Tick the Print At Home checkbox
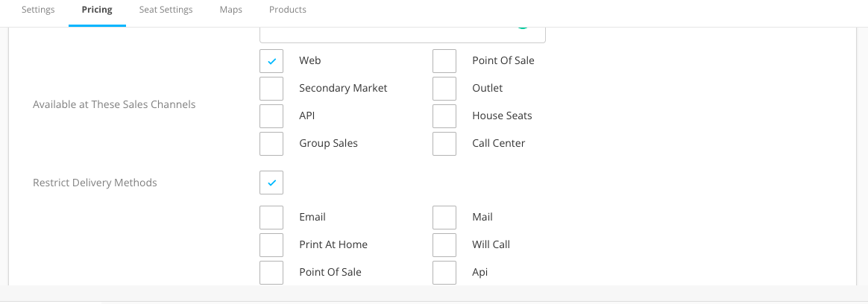Viewport: 868px width, 304px height. point(271,245)
